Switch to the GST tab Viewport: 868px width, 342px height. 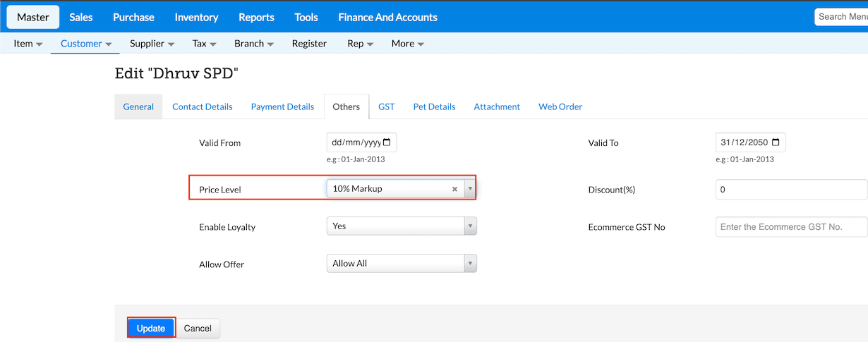click(386, 107)
